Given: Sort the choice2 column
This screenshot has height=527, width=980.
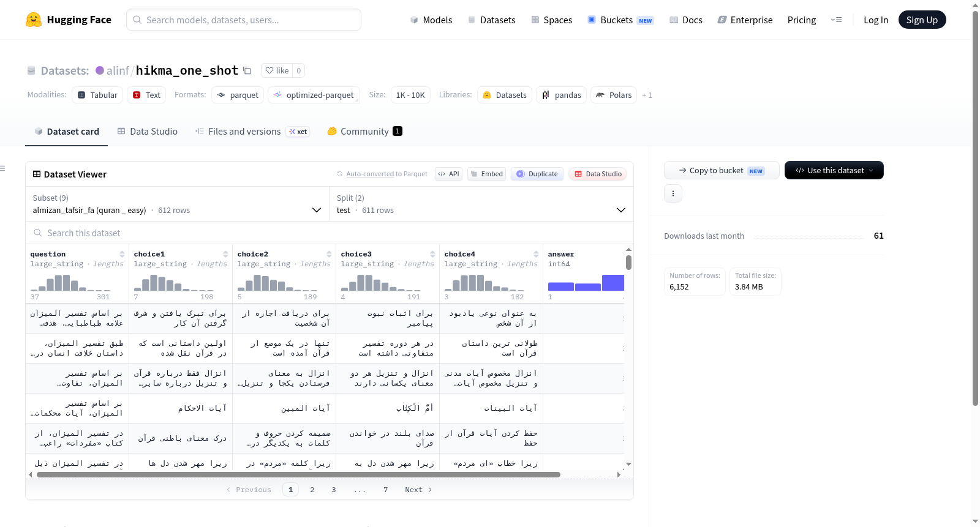Looking at the screenshot, I should (x=329, y=254).
